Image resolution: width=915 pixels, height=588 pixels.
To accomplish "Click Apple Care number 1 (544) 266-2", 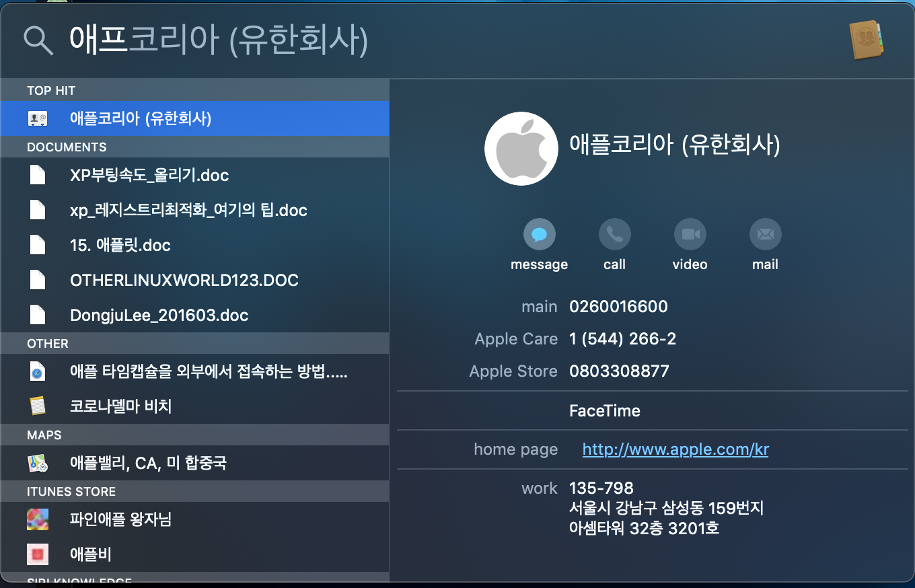I will pyautogui.click(x=622, y=339).
